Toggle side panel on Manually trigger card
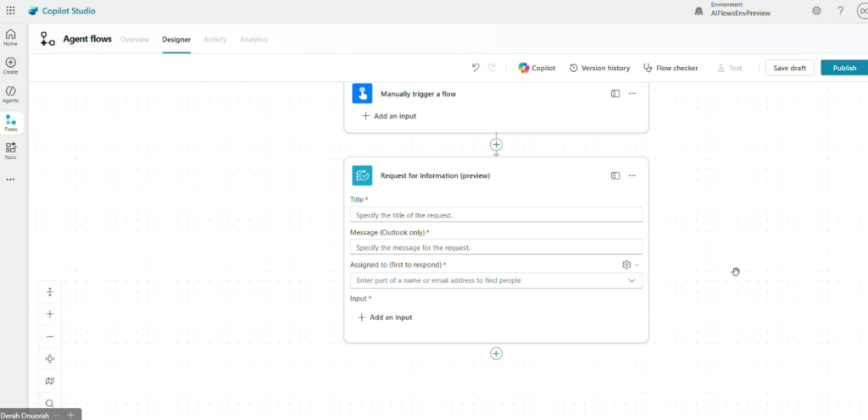This screenshot has width=868, height=420. (x=615, y=94)
